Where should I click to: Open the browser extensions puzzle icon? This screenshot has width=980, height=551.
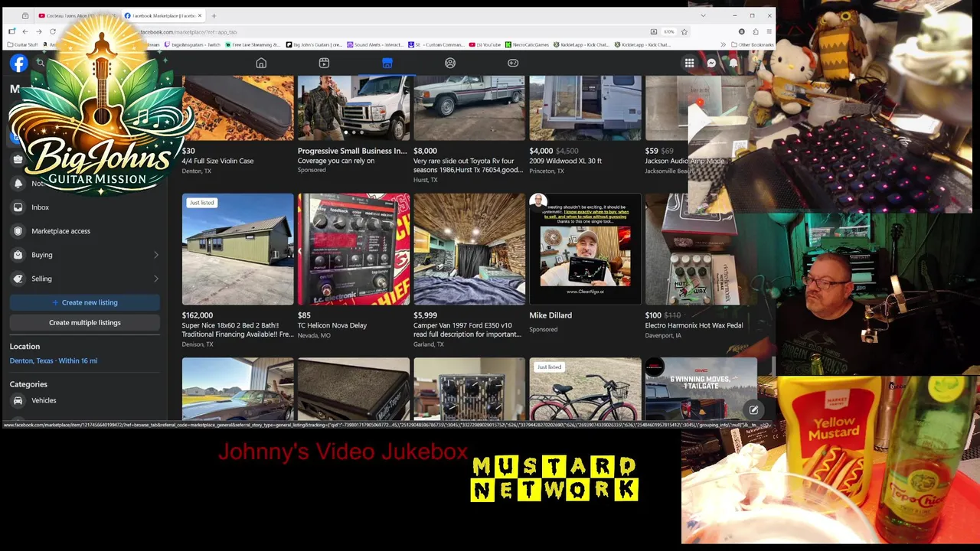point(755,31)
